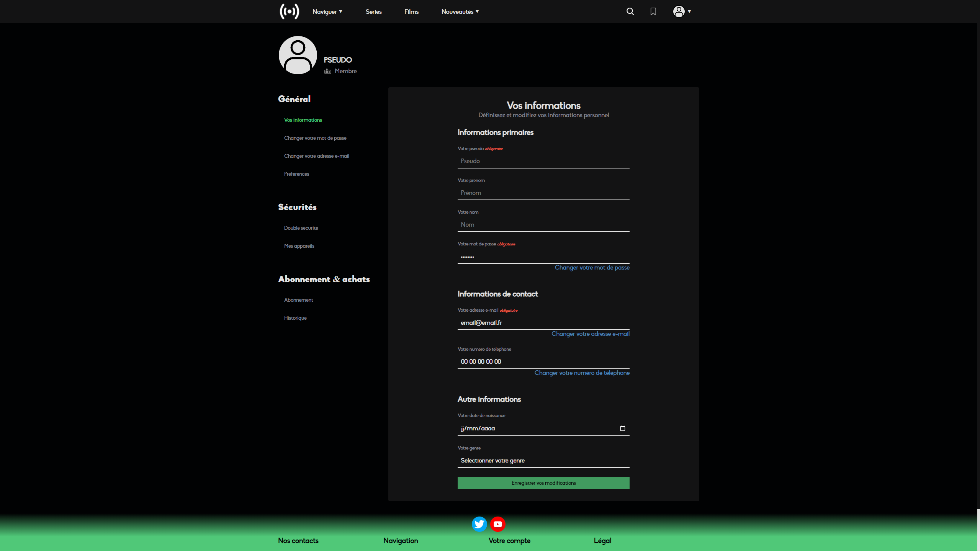980x551 pixels.
Task: Open the search magnifier icon
Action: [630, 11]
